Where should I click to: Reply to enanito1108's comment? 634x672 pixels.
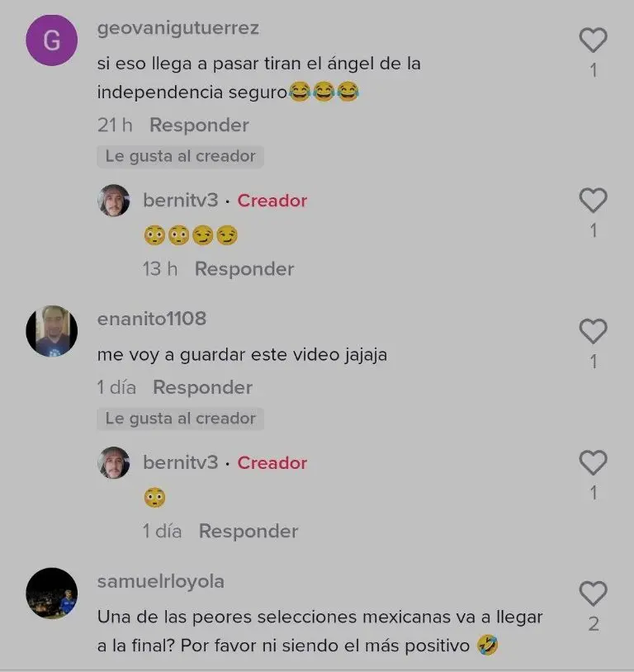pos(203,387)
